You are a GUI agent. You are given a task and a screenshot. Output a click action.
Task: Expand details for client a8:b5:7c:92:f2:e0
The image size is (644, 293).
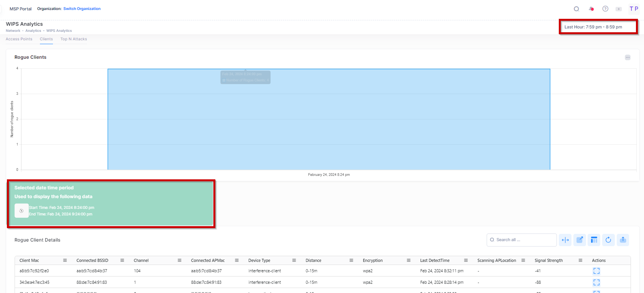[x=596, y=271]
